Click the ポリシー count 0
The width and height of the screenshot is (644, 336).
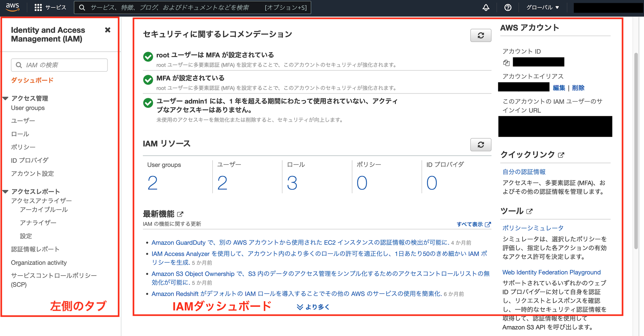pyautogui.click(x=362, y=183)
